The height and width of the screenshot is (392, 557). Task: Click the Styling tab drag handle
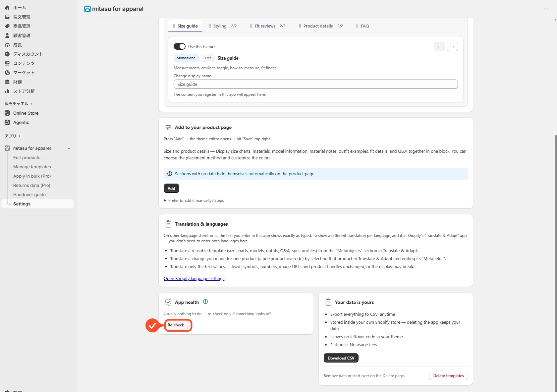point(210,26)
